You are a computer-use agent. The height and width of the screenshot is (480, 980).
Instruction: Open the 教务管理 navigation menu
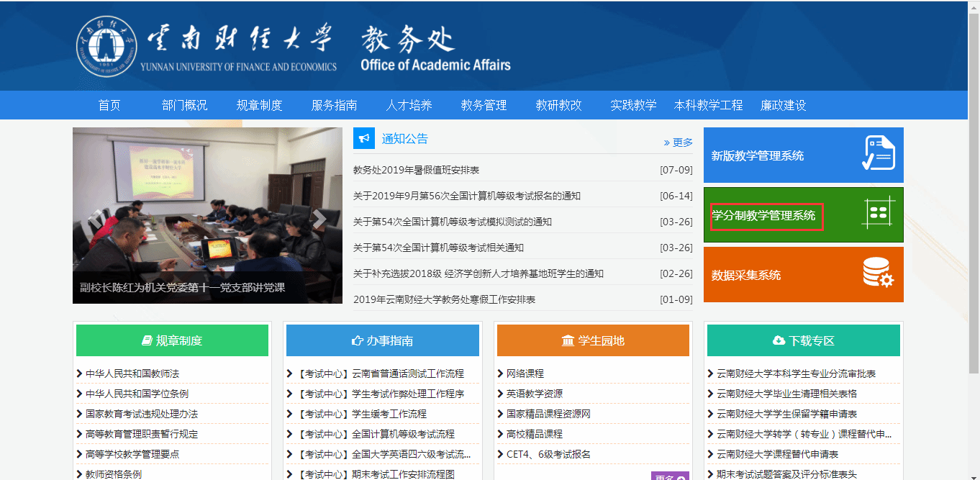pyautogui.click(x=484, y=105)
